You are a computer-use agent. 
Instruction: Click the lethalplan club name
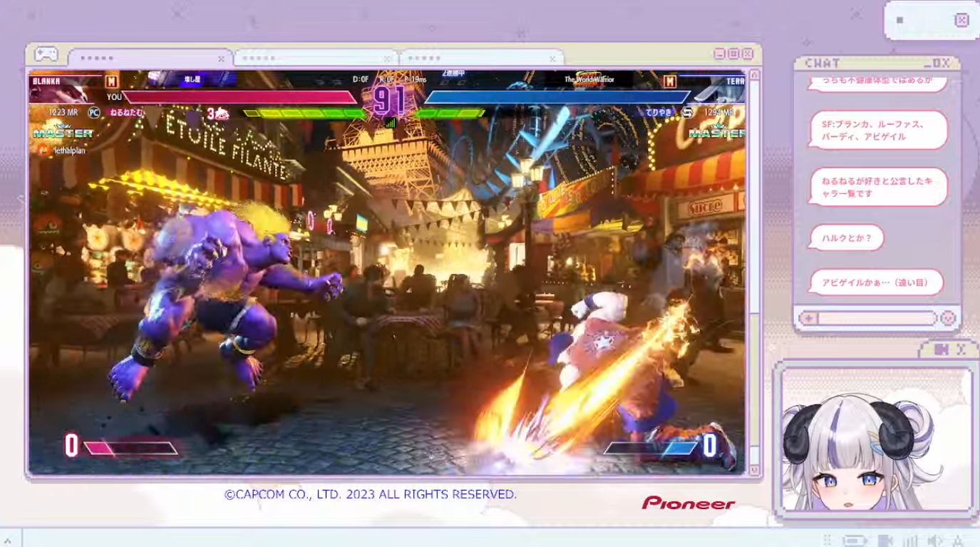tap(70, 150)
